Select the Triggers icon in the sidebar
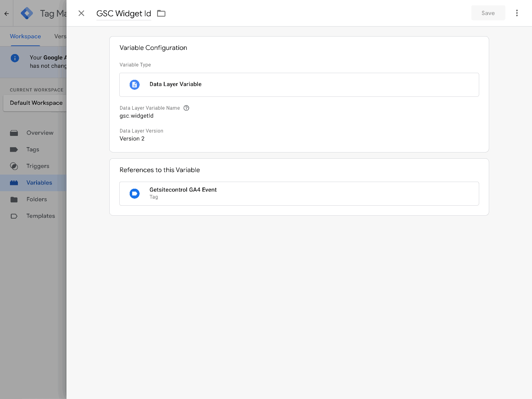532x399 pixels. (x=14, y=166)
